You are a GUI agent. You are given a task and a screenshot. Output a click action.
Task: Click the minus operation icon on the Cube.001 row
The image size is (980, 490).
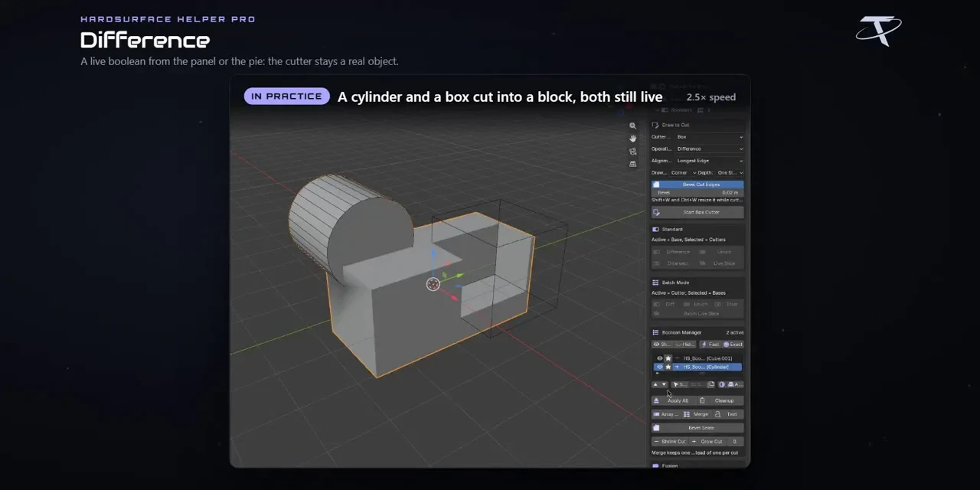(677, 358)
